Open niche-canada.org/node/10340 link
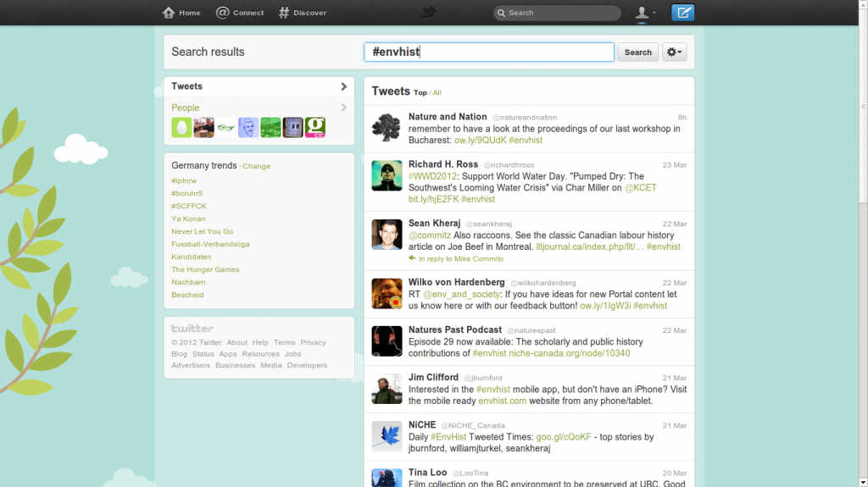Image resolution: width=868 pixels, height=487 pixels. tap(569, 353)
